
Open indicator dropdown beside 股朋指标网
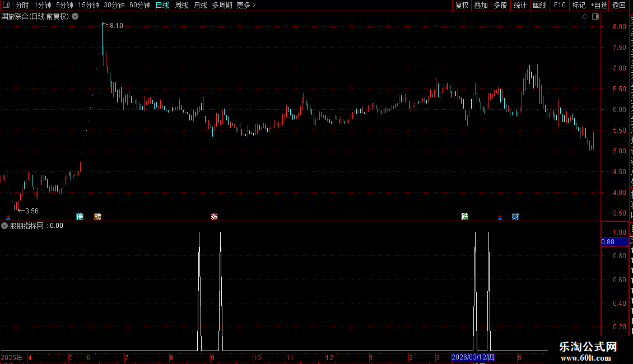pos(4,226)
